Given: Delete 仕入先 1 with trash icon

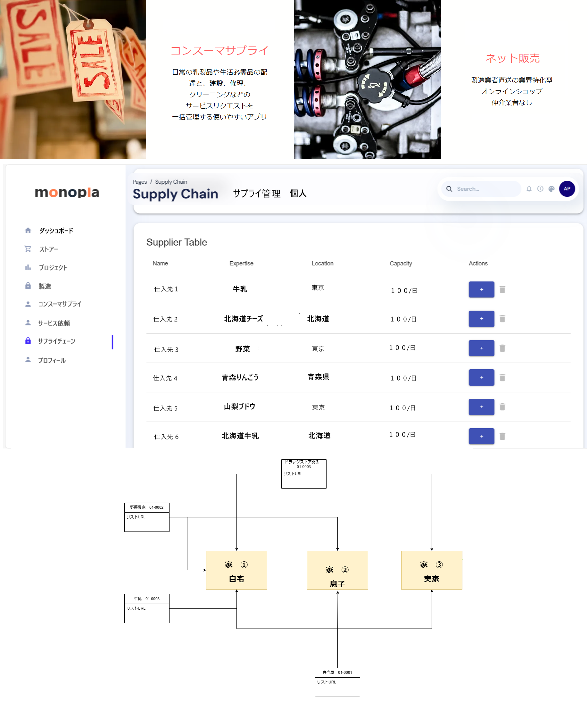Looking at the screenshot, I should [x=503, y=290].
